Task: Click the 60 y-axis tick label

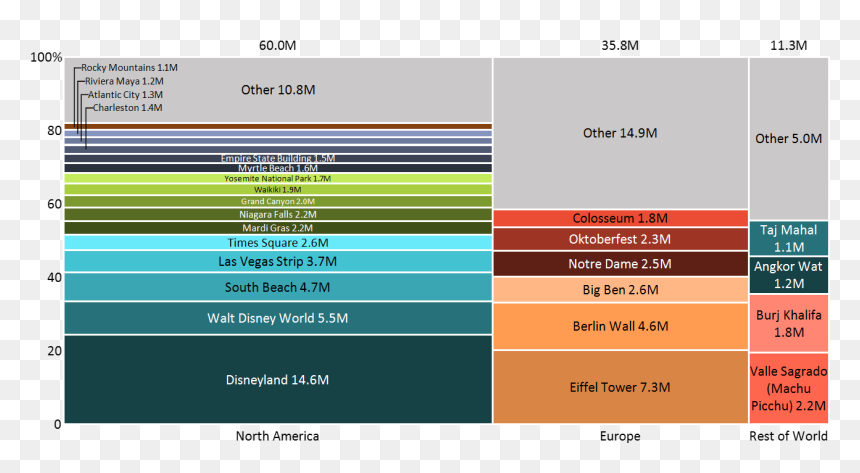Action: coord(54,204)
